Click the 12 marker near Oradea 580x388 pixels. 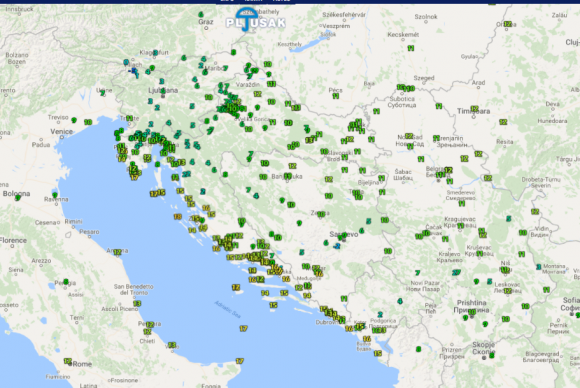[x=508, y=24]
